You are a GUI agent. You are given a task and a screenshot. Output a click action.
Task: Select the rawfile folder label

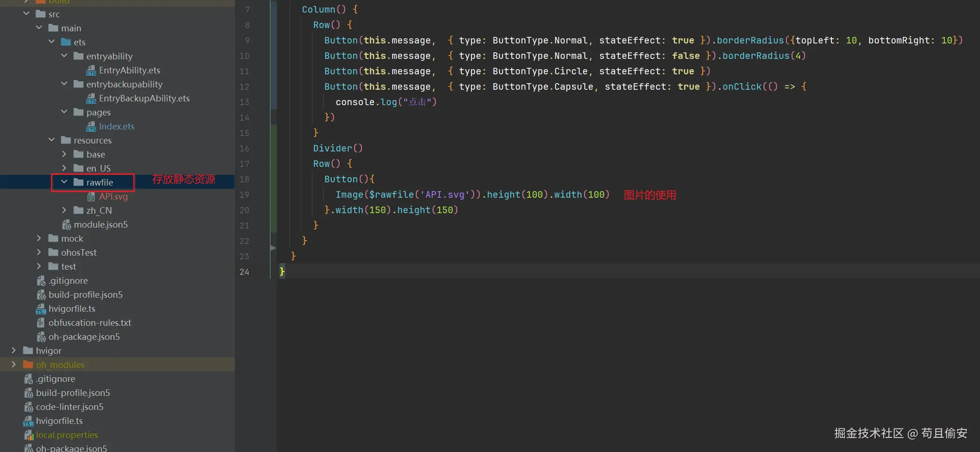click(x=100, y=182)
